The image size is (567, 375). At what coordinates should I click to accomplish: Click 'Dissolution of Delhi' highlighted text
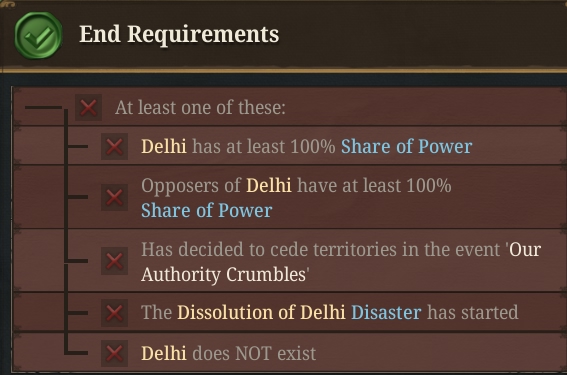pyautogui.click(x=261, y=312)
